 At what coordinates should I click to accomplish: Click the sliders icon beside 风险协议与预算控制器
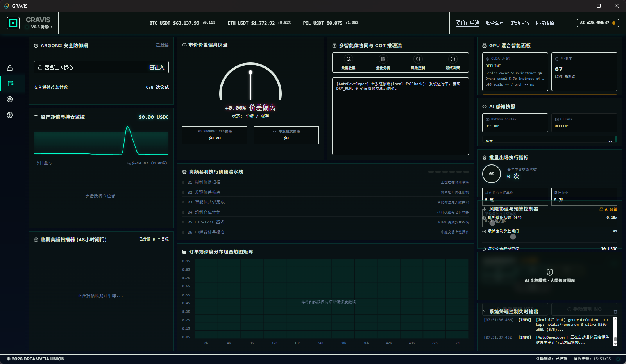tap(485, 209)
